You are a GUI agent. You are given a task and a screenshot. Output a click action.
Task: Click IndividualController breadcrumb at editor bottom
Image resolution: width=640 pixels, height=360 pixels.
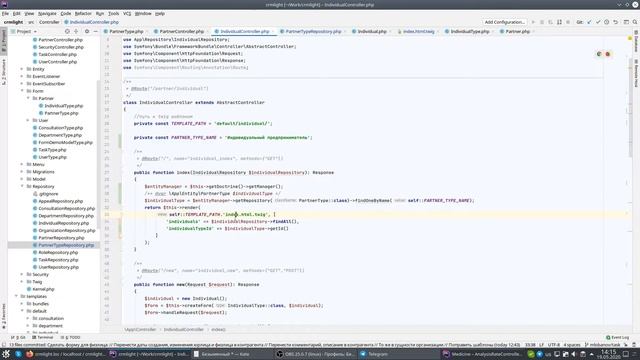click(x=184, y=329)
